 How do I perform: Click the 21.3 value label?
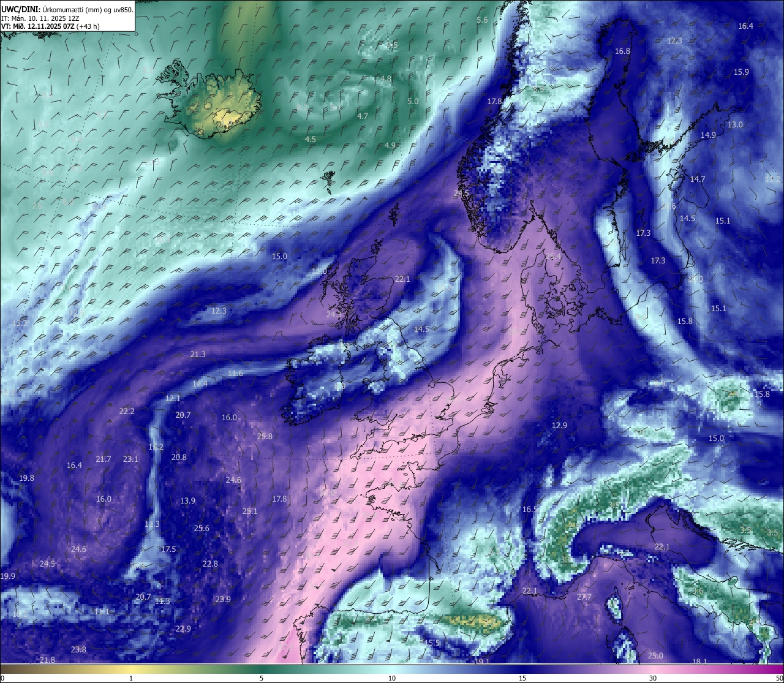pos(198,355)
